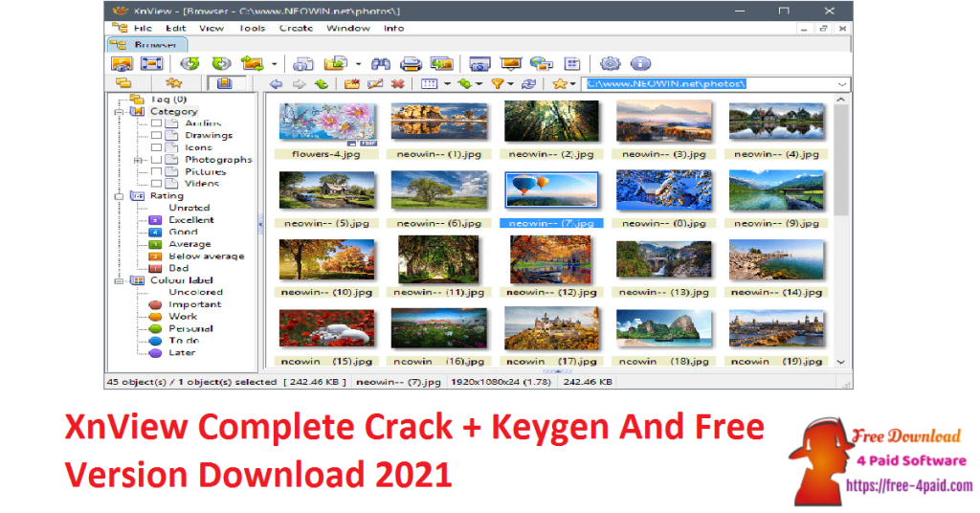
Task: Select the Personal green colour label
Action: (x=190, y=328)
